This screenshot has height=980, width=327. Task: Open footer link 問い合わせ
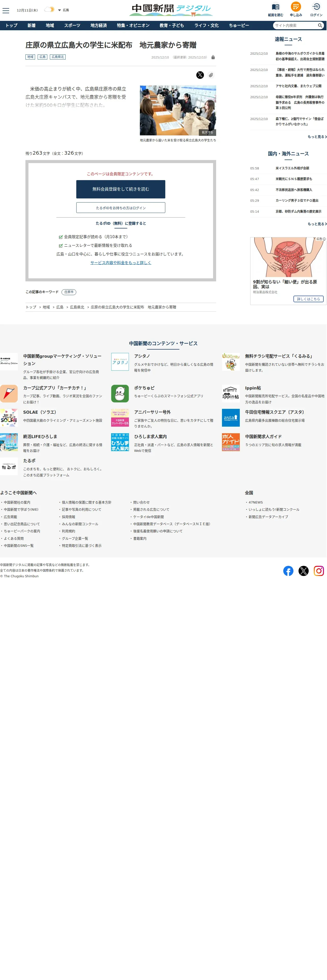141,502
